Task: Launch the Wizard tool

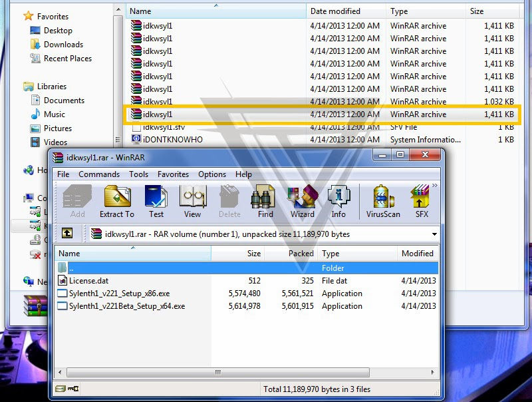Action: [303, 202]
